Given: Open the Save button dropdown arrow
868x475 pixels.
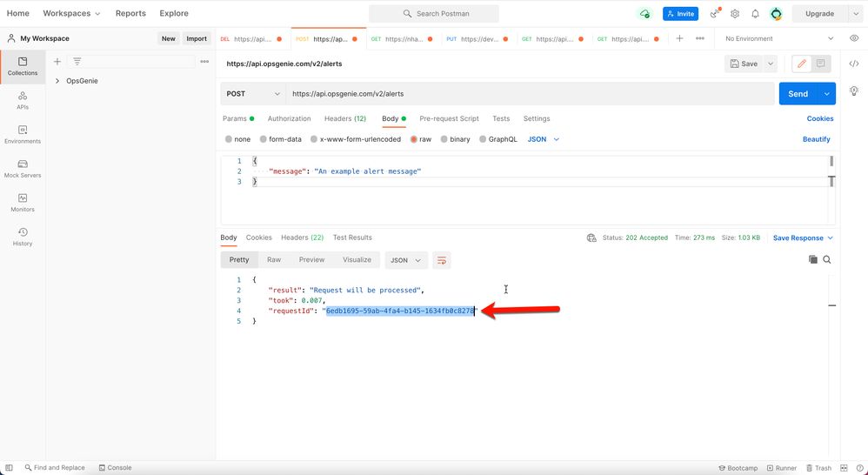Looking at the screenshot, I should coord(770,64).
